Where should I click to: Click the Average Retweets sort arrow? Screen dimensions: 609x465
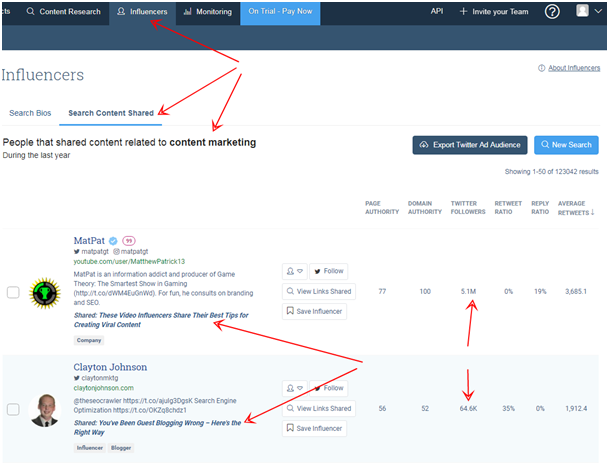(592, 212)
